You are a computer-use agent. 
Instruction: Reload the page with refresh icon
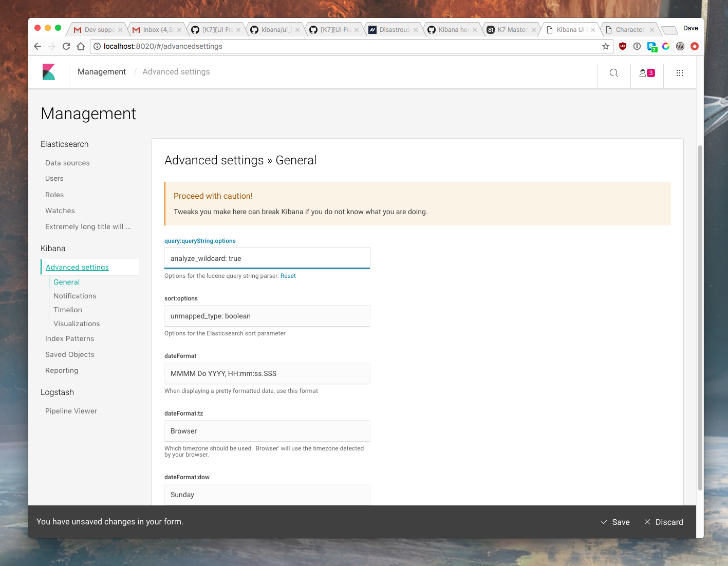[x=66, y=46]
